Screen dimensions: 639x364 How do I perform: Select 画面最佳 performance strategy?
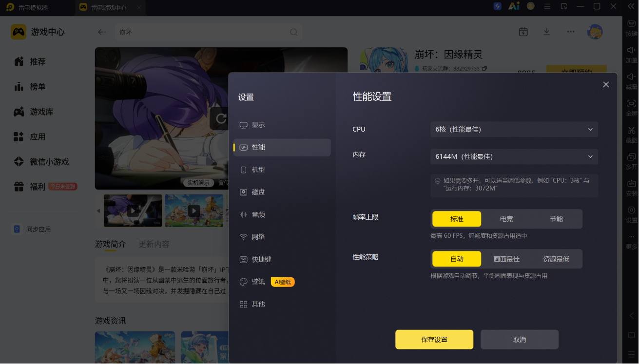(506, 259)
